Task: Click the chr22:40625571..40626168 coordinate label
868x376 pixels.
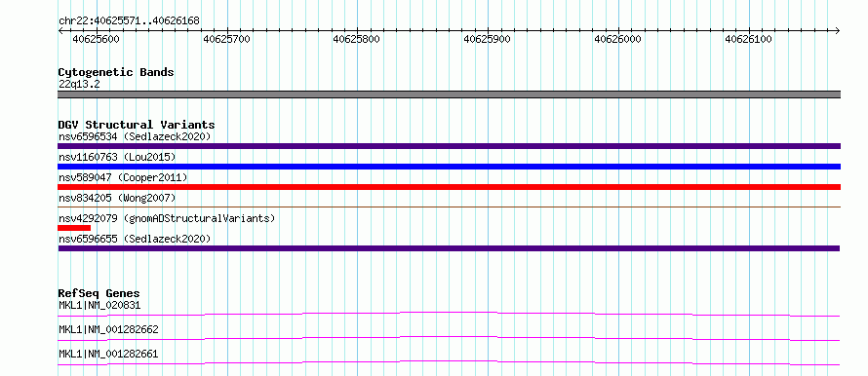Action: pyautogui.click(x=129, y=21)
